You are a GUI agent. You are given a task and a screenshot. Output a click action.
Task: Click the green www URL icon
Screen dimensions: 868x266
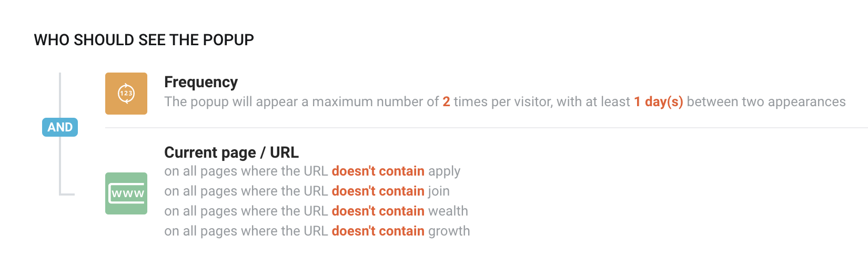click(x=126, y=193)
